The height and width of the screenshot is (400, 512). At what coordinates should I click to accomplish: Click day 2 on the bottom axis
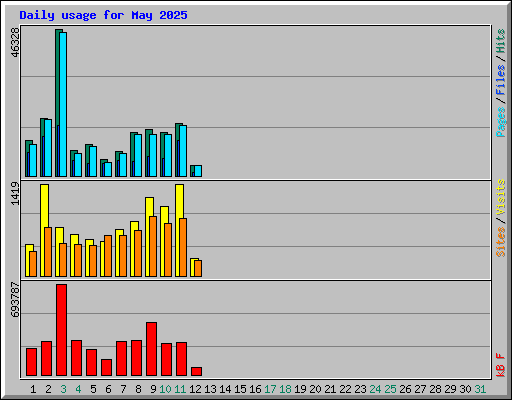[48, 389]
